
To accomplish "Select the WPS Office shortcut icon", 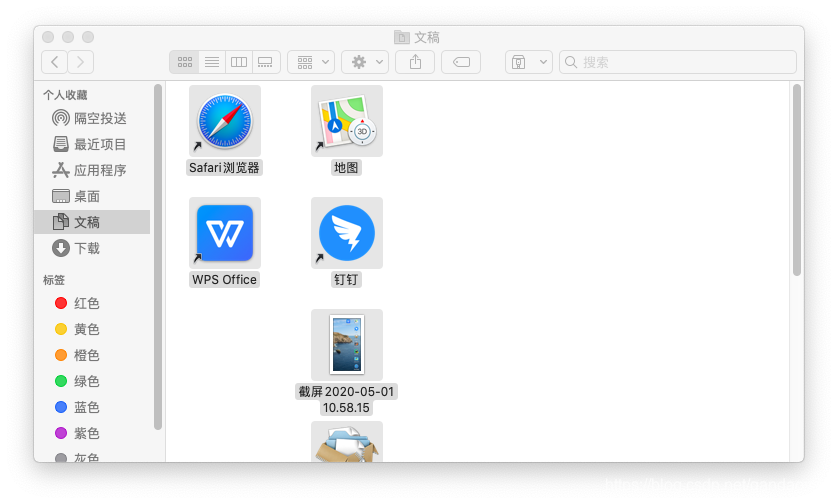I will (225, 233).
